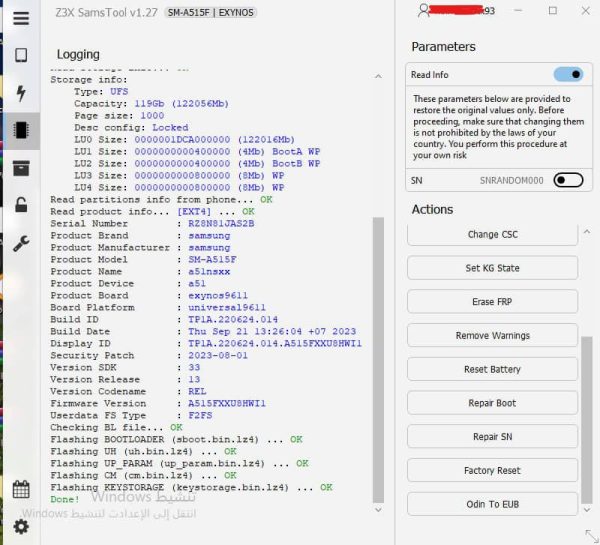Screen dimensions: 600x545
Task: Click the Product Board value exynos9611
Action: coord(218,296)
